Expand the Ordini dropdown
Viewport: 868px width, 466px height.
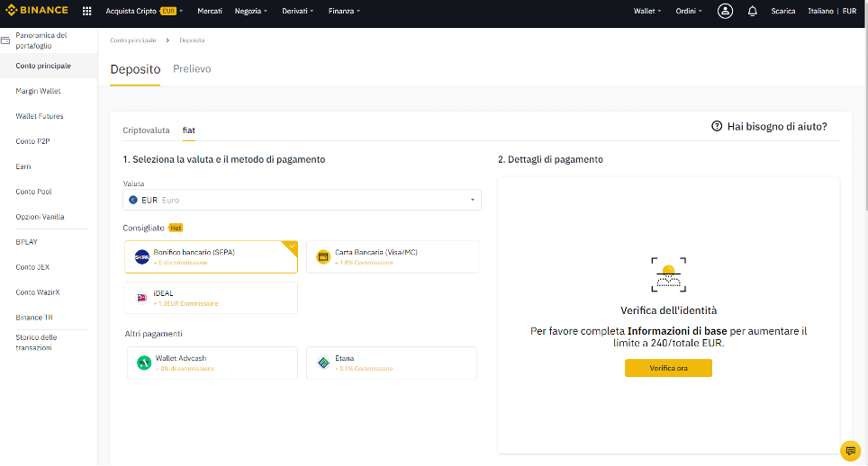pos(689,11)
